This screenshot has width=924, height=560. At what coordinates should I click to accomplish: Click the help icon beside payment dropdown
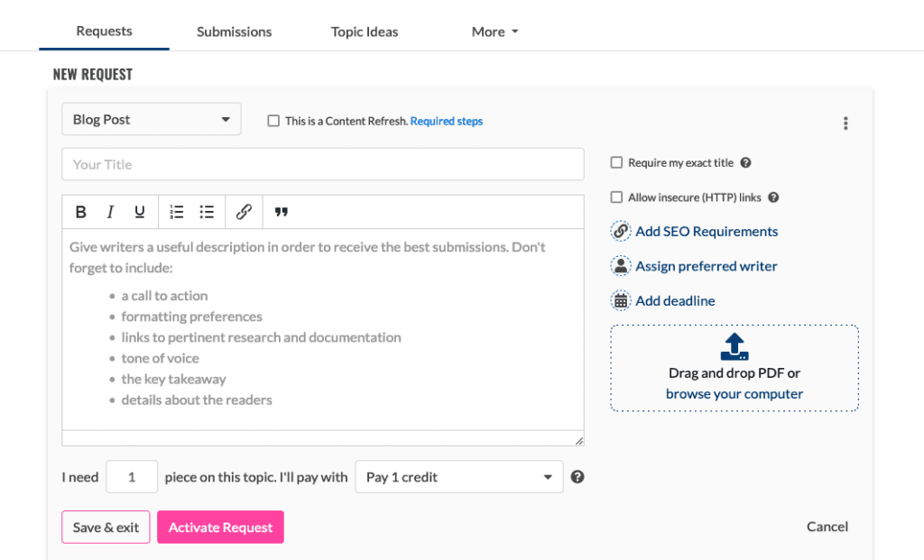click(x=577, y=477)
